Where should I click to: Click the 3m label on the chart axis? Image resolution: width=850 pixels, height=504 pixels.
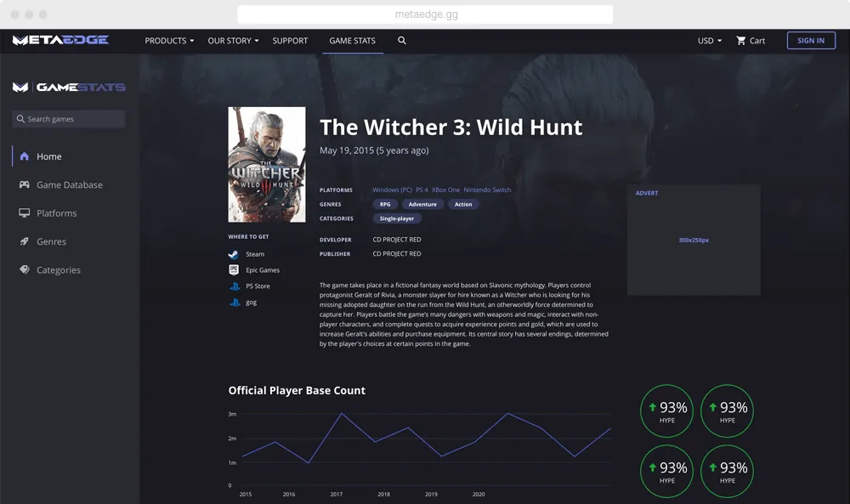coord(232,414)
